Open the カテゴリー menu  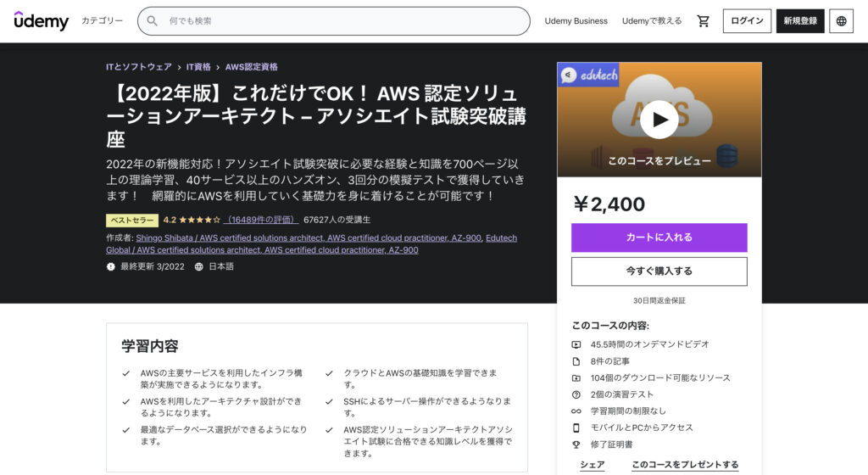click(x=102, y=21)
